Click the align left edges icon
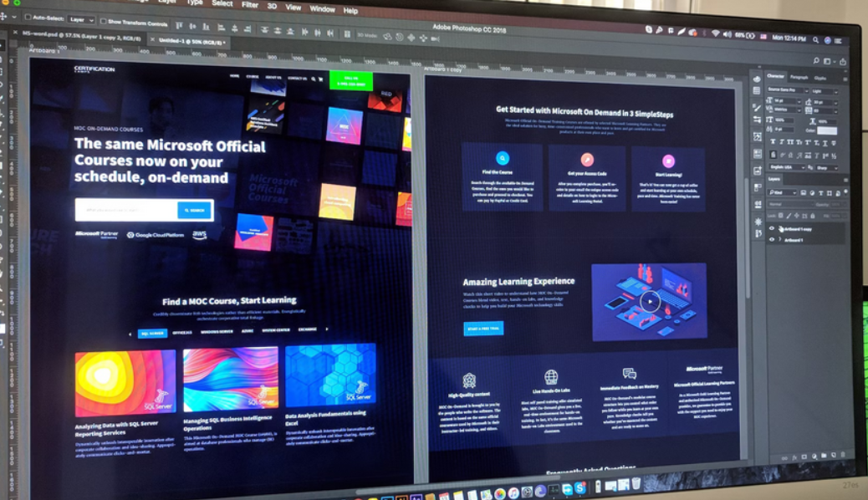 point(222,27)
